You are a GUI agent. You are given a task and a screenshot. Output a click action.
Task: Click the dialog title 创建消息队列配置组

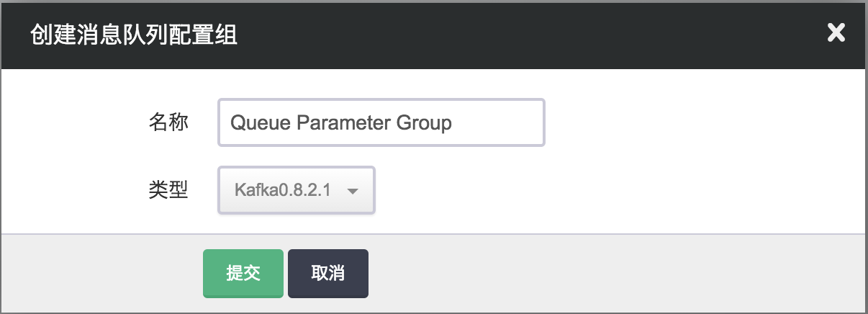134,35
